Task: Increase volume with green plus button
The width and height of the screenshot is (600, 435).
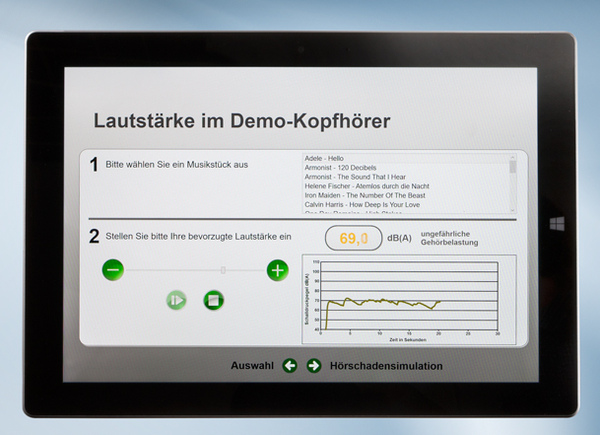Action: pos(277,270)
